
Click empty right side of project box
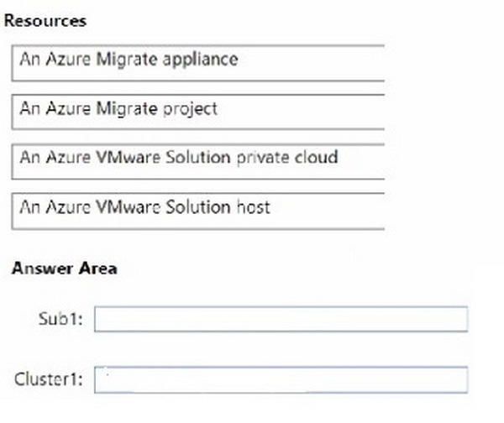click(302, 112)
